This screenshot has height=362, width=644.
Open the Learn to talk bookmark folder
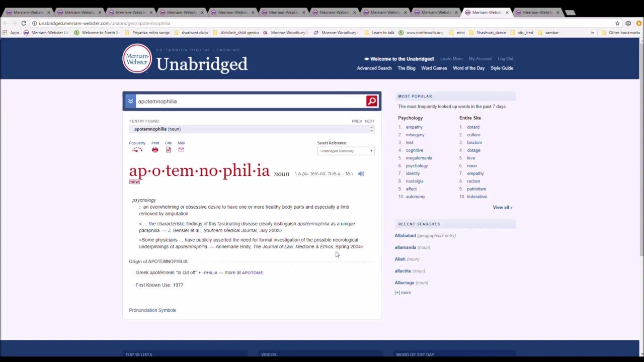pos(379,33)
